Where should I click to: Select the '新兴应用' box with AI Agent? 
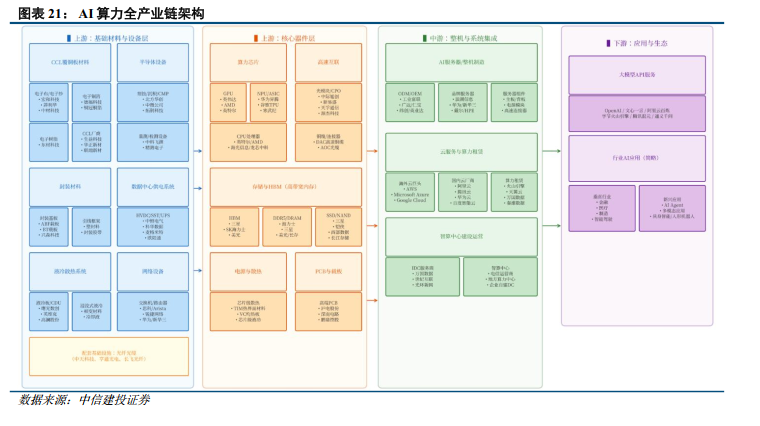[672, 208]
